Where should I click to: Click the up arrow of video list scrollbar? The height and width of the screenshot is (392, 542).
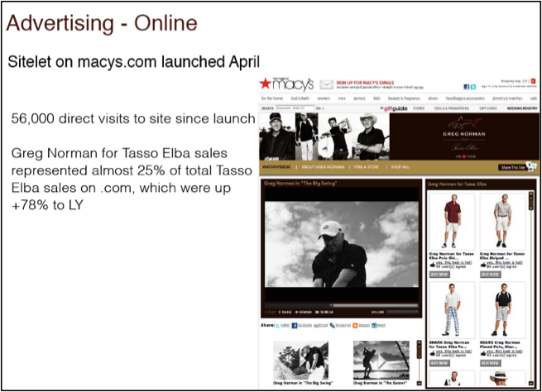[420, 342]
